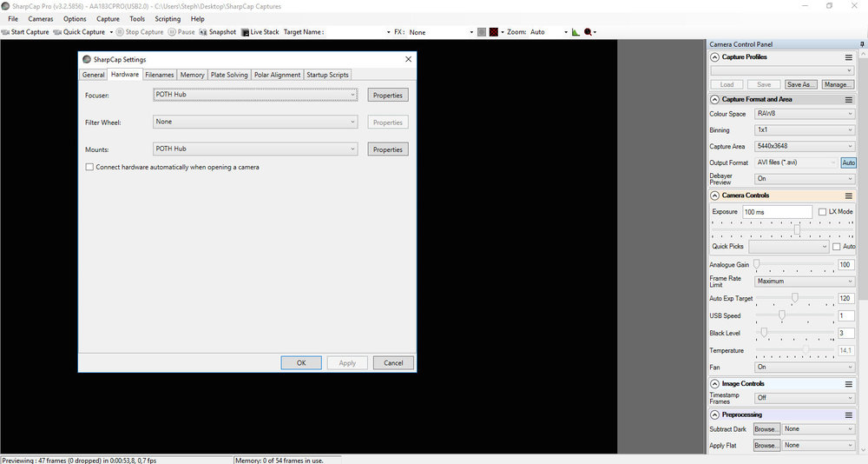Open the Frame Rate Limit dropdown
Screen dimensions: 868x464
tap(805, 282)
